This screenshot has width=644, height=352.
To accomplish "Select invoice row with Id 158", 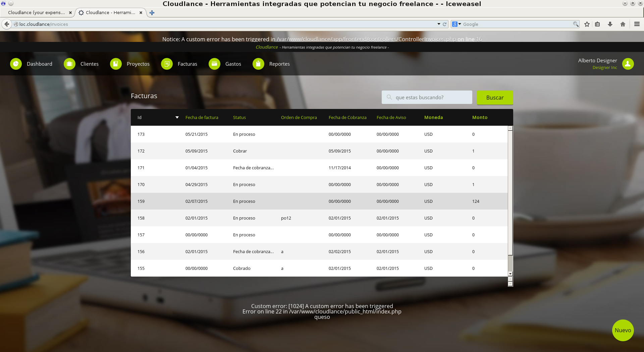I will click(319, 218).
